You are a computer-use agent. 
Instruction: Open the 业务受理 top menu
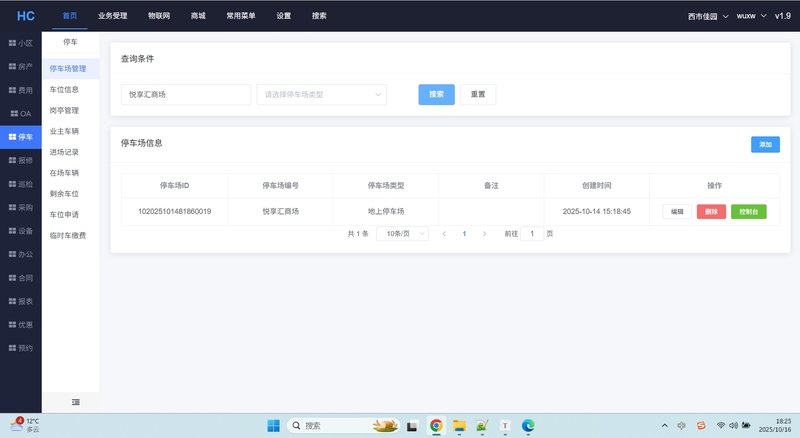(112, 16)
